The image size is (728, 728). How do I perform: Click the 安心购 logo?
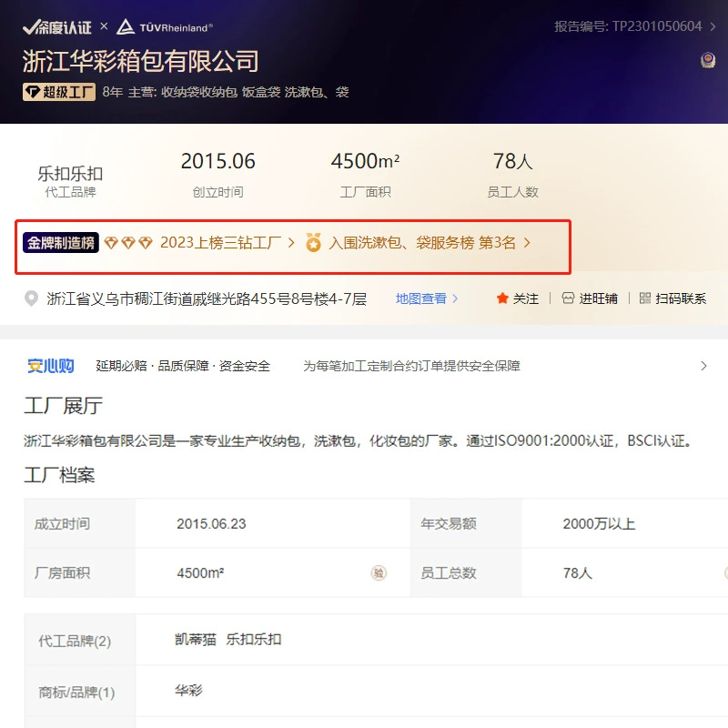[51, 366]
